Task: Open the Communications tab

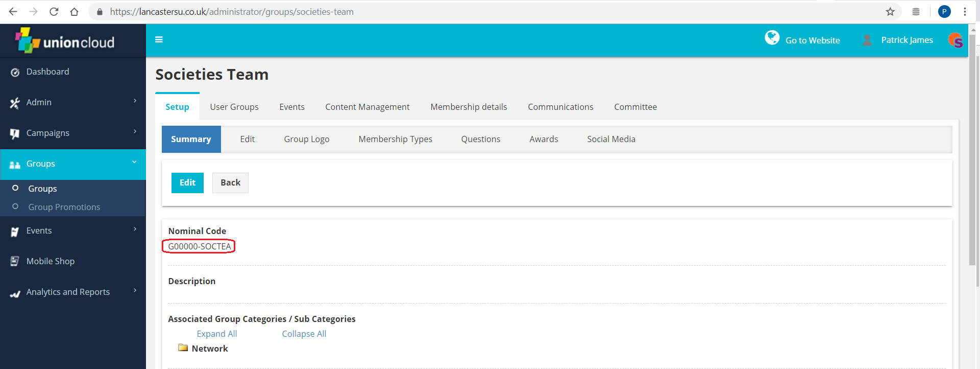Action: click(x=560, y=107)
